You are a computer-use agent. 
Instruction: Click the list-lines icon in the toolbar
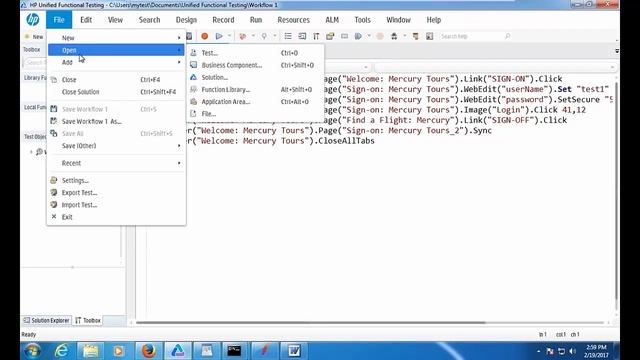click(x=288, y=36)
